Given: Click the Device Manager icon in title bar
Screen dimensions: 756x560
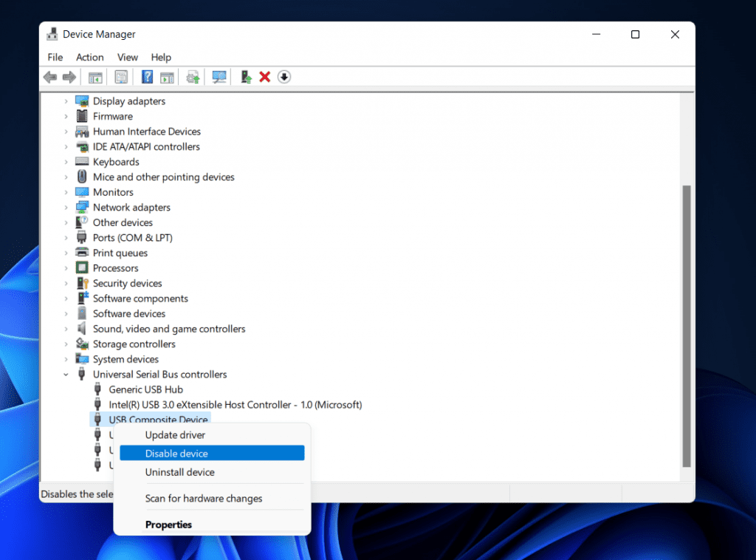Looking at the screenshot, I should tap(52, 34).
